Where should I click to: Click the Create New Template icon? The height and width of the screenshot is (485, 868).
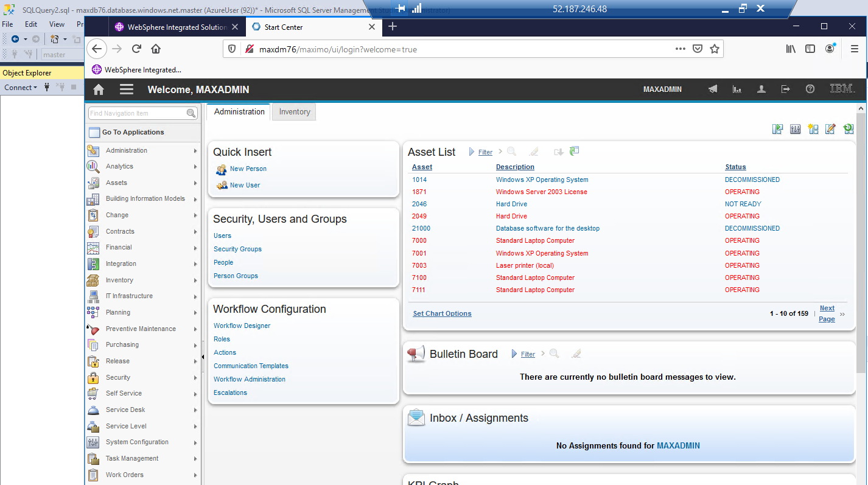point(813,129)
